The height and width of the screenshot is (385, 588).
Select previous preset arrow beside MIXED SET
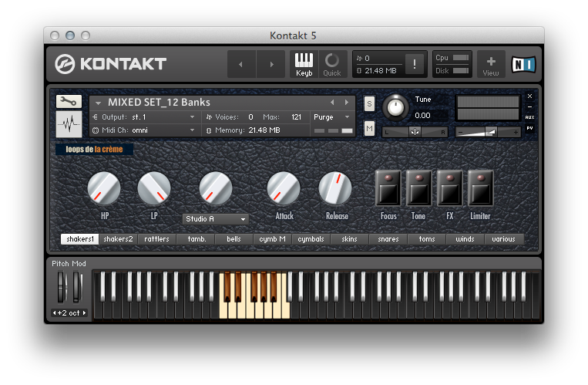332,102
